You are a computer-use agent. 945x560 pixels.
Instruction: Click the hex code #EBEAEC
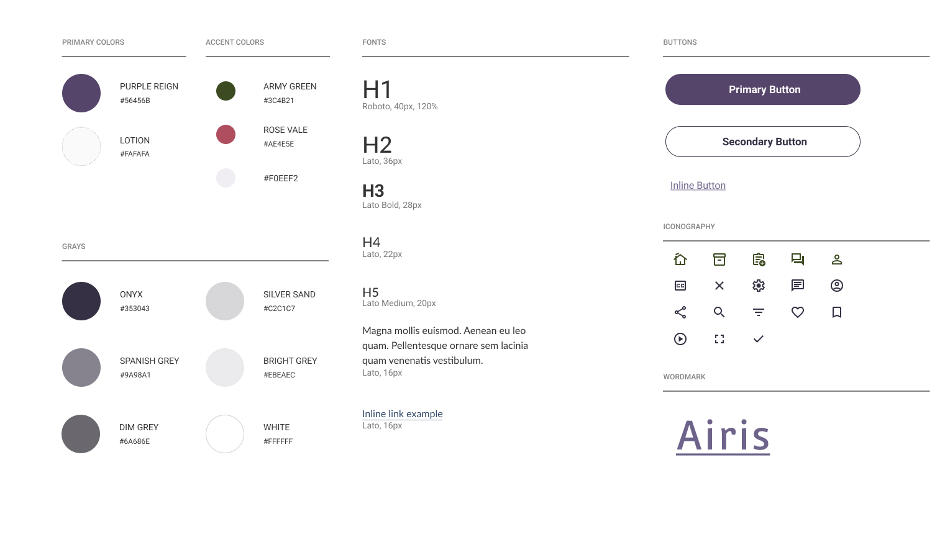coord(279,375)
